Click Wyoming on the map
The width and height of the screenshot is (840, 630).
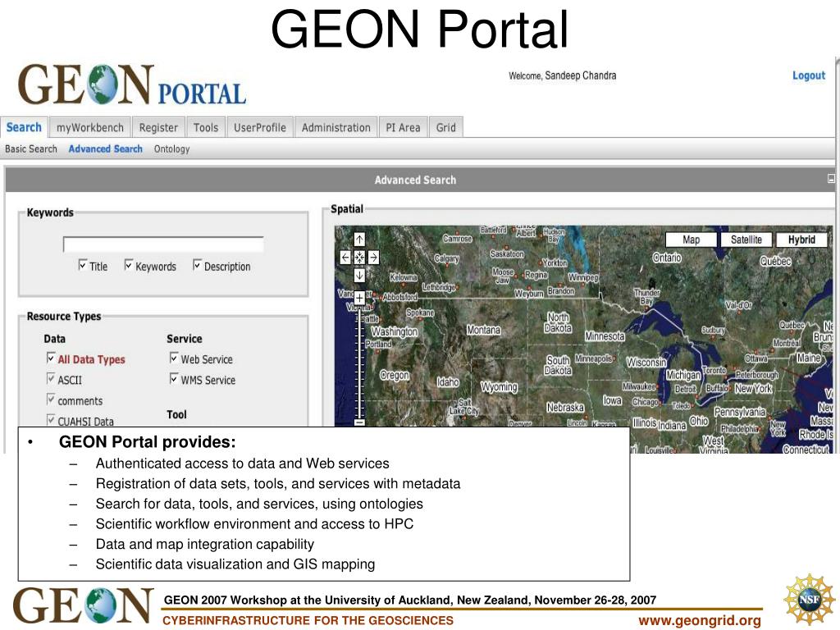500,387
